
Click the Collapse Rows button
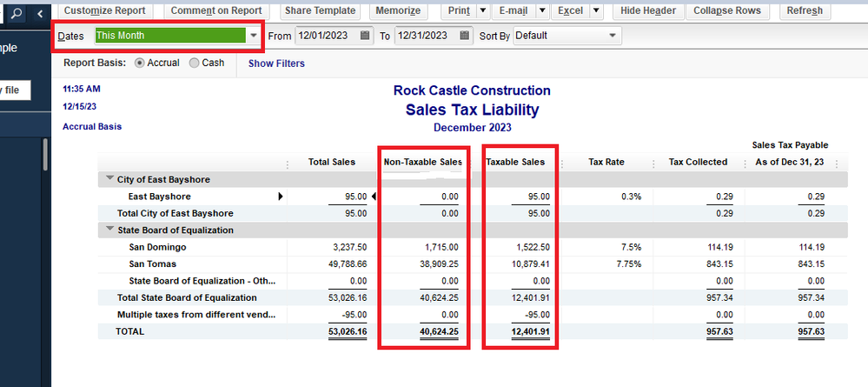coord(727,10)
